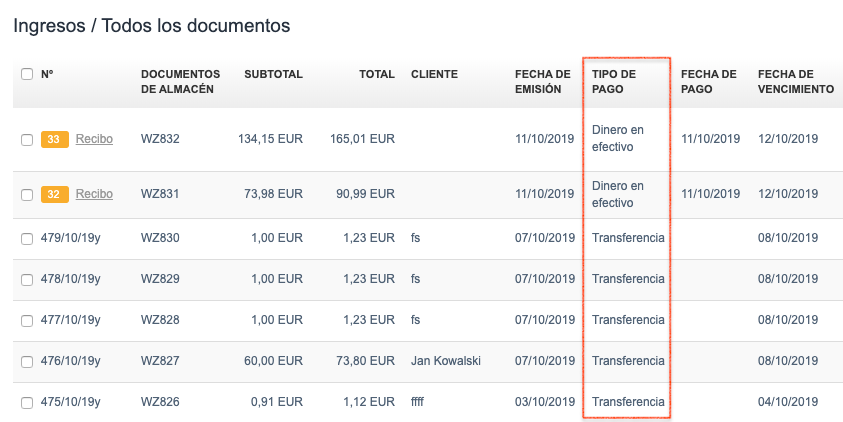Mark the checkbox for document 475/10/19y
Image resolution: width=843 pixels, height=422 pixels.
27,402
